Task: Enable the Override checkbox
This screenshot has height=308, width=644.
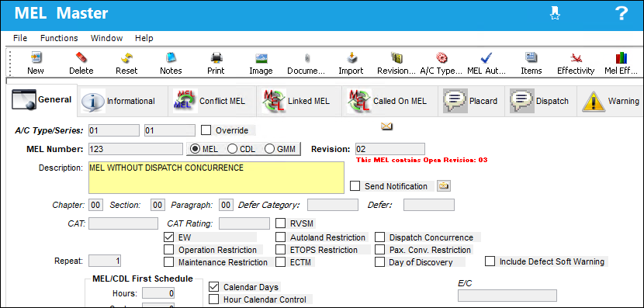Action: pos(206,130)
